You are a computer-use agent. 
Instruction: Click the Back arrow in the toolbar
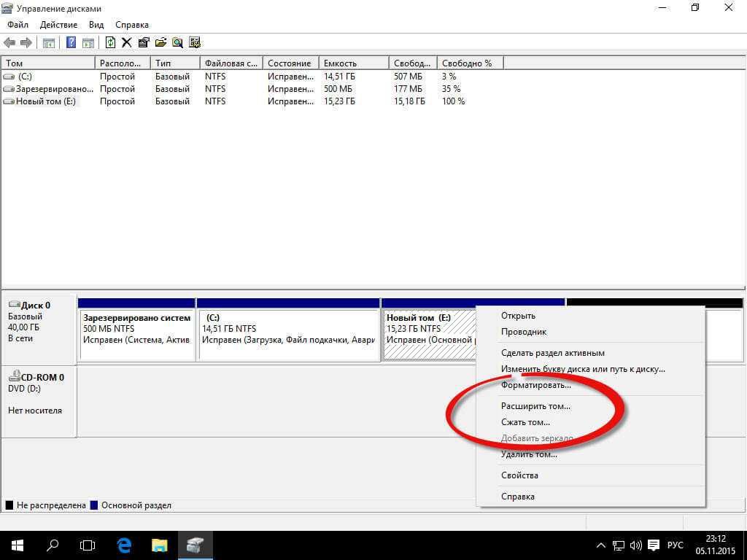tap(9, 43)
